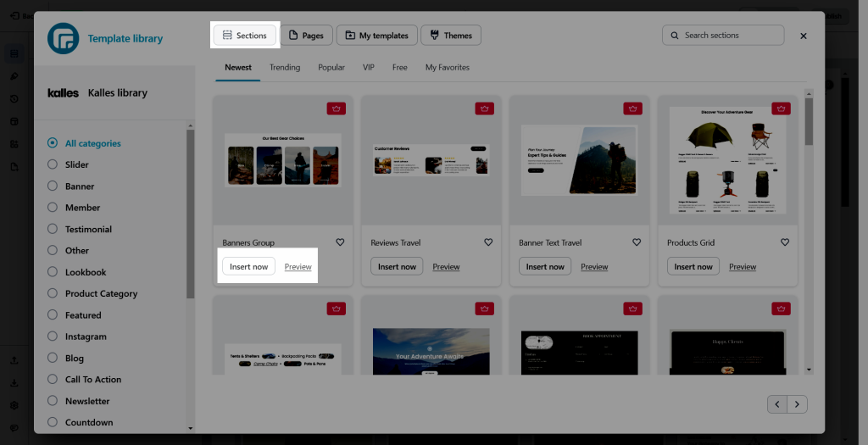Select the Testimonial category radio
The width and height of the screenshot is (868, 445).
click(x=53, y=229)
